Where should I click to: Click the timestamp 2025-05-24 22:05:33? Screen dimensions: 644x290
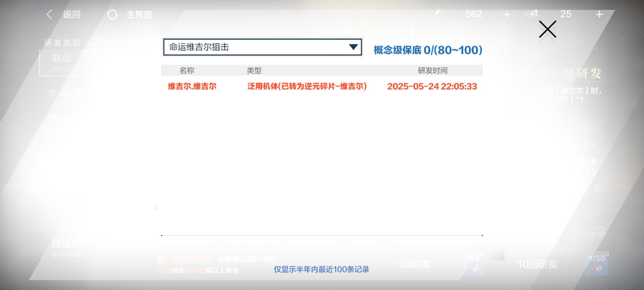click(432, 86)
